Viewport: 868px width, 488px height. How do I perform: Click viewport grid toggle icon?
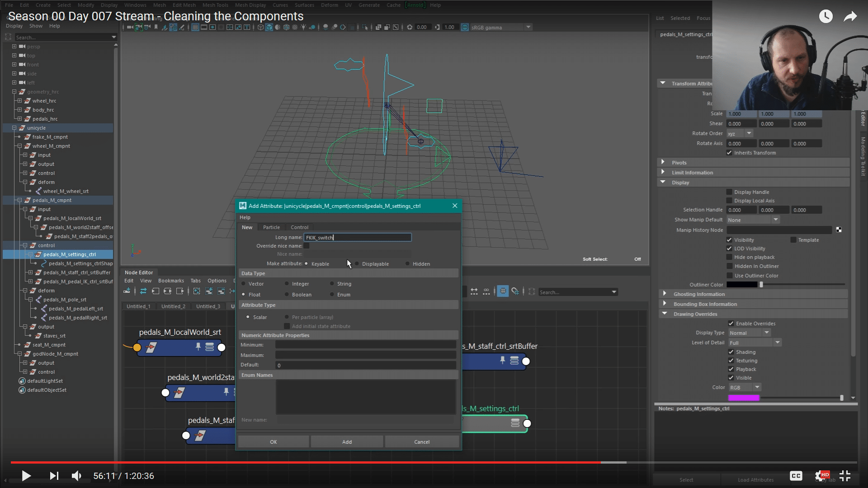(x=195, y=27)
